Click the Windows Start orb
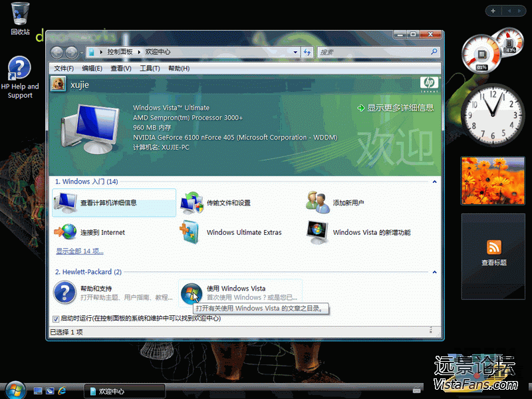 (14, 390)
